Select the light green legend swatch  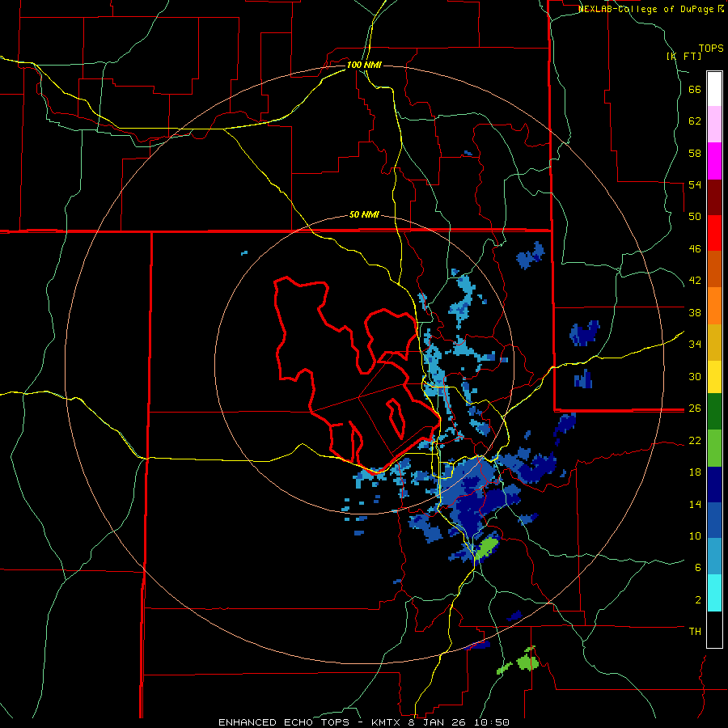tap(714, 448)
